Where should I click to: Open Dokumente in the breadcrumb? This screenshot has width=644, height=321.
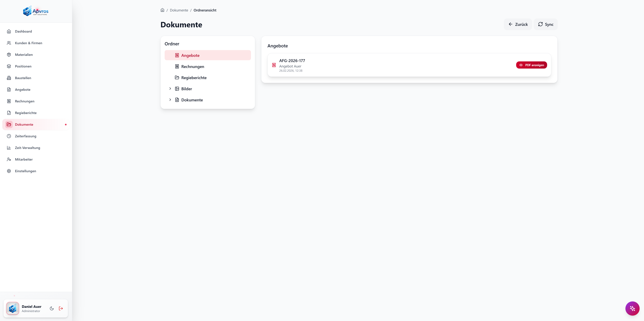179,10
